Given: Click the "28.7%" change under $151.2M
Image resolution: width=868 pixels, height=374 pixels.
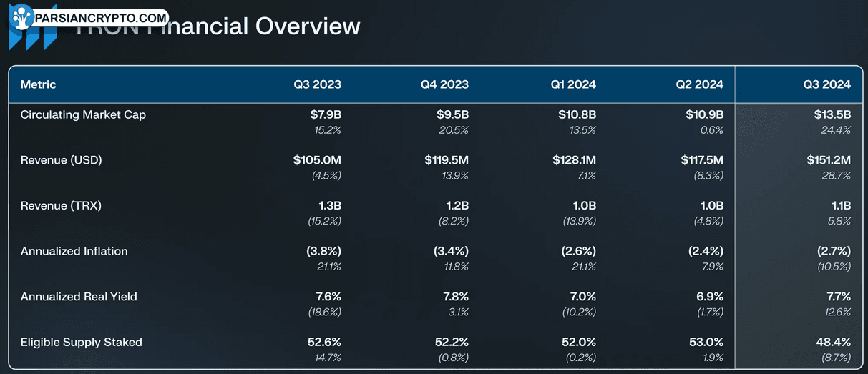Looking at the screenshot, I should (x=837, y=176).
